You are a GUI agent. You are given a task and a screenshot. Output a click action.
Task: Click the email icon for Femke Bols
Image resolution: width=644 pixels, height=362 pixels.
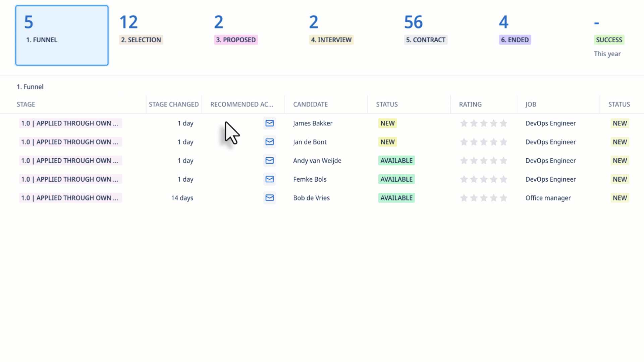coord(269,179)
